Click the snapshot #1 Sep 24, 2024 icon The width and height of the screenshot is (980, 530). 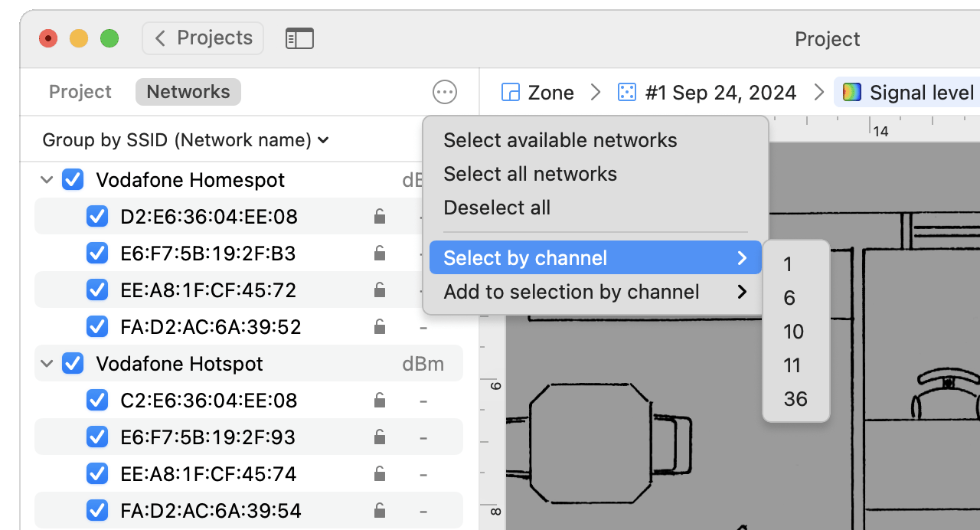(627, 93)
